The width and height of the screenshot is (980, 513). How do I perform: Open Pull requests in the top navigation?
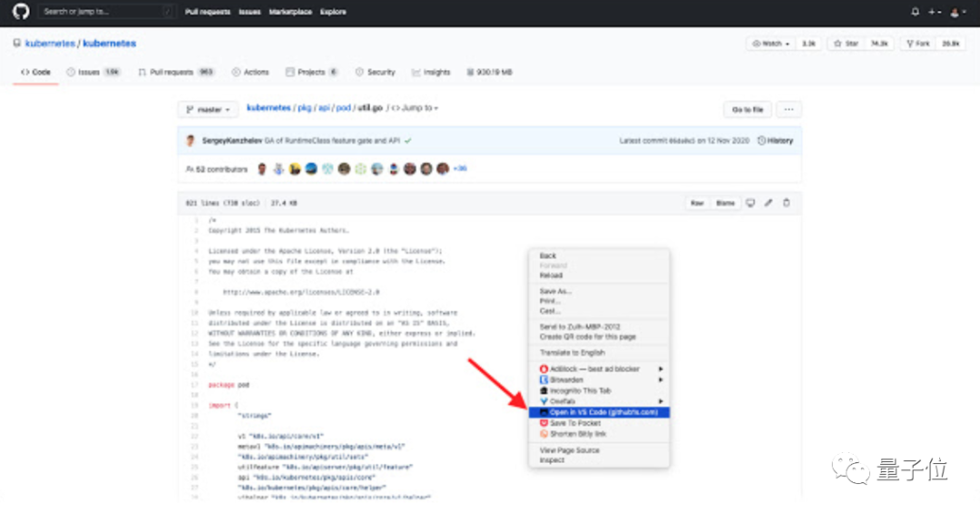[208, 12]
